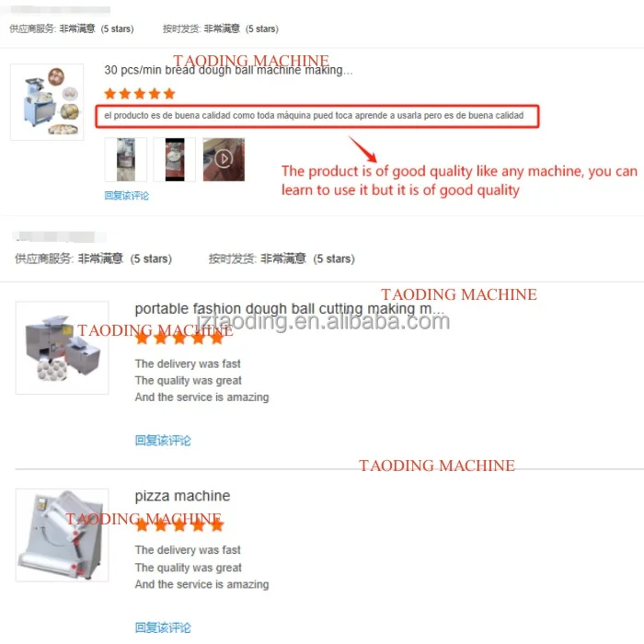Viewport: 644px width, 644px height.
Task: Click 回复该评论 under the pizza machine review
Action: click(x=163, y=627)
